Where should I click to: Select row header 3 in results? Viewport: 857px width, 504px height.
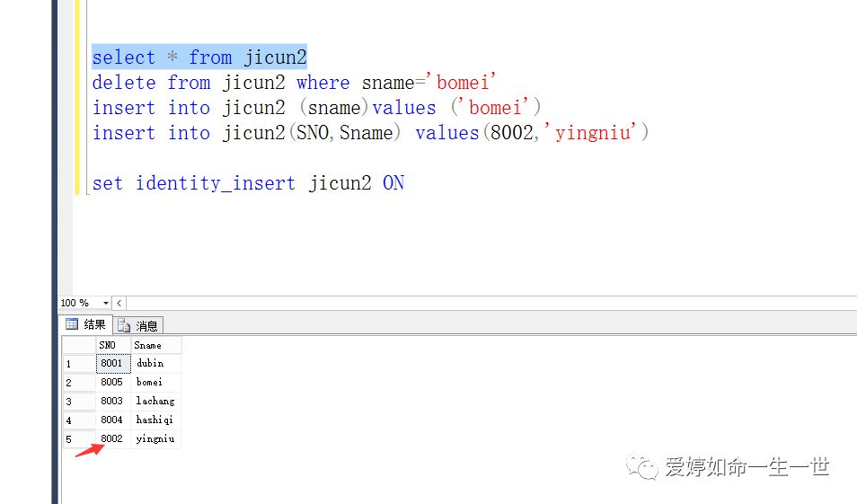coord(79,402)
